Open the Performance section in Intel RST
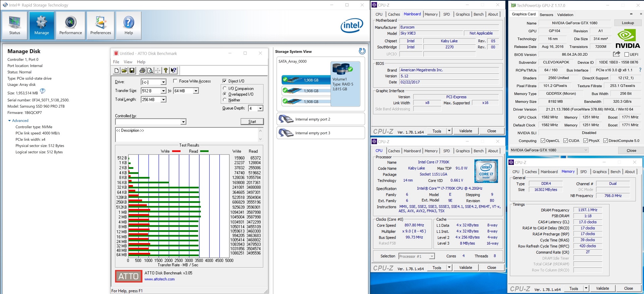 [70, 25]
